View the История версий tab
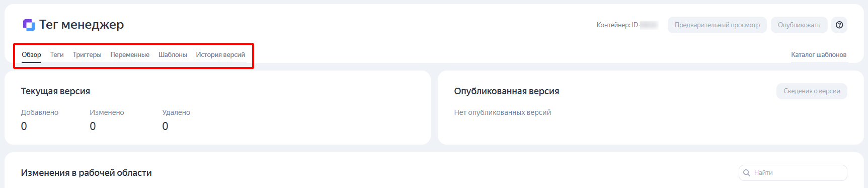868x188 pixels. [220, 54]
